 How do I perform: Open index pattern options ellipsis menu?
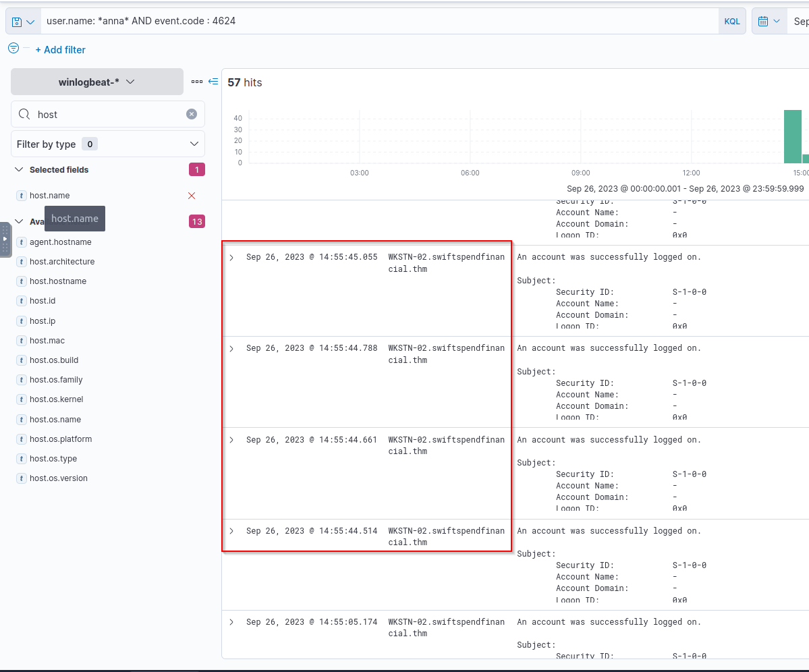coord(196,82)
